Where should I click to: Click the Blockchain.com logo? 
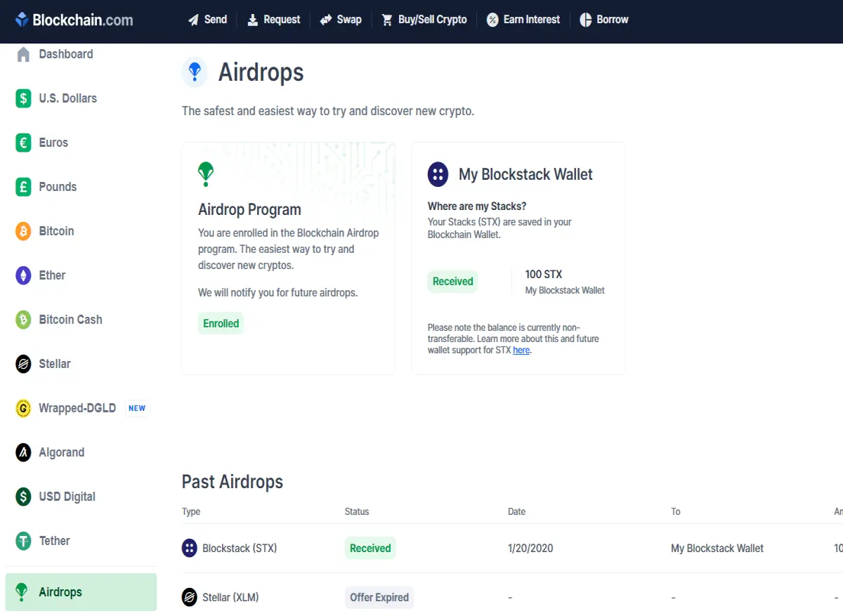tap(74, 20)
